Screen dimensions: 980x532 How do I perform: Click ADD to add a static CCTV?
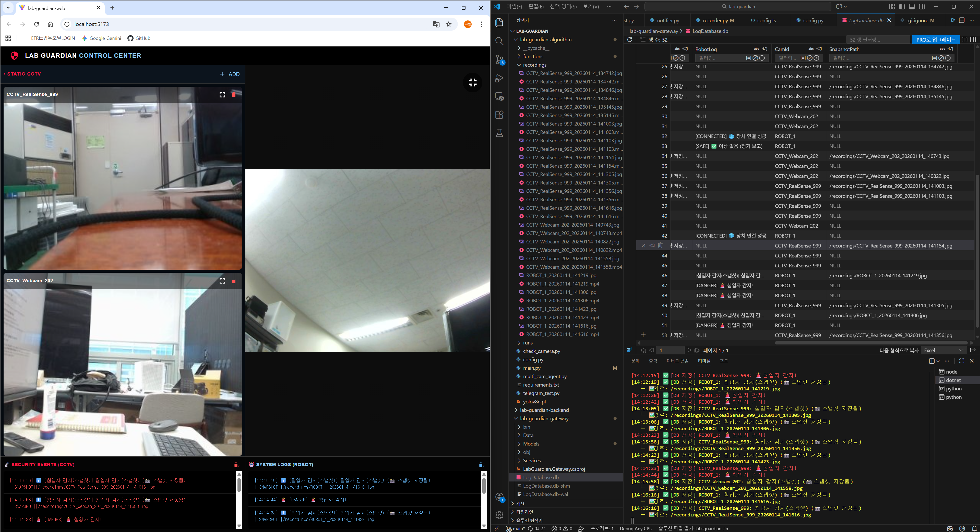point(230,74)
